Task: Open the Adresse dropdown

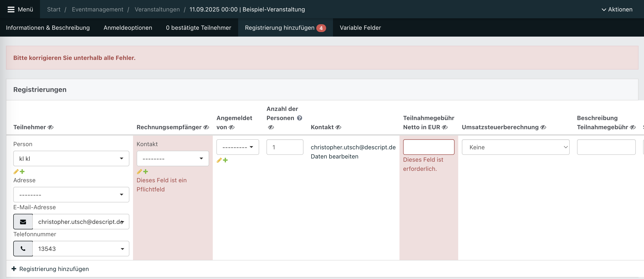Action: pyautogui.click(x=71, y=195)
